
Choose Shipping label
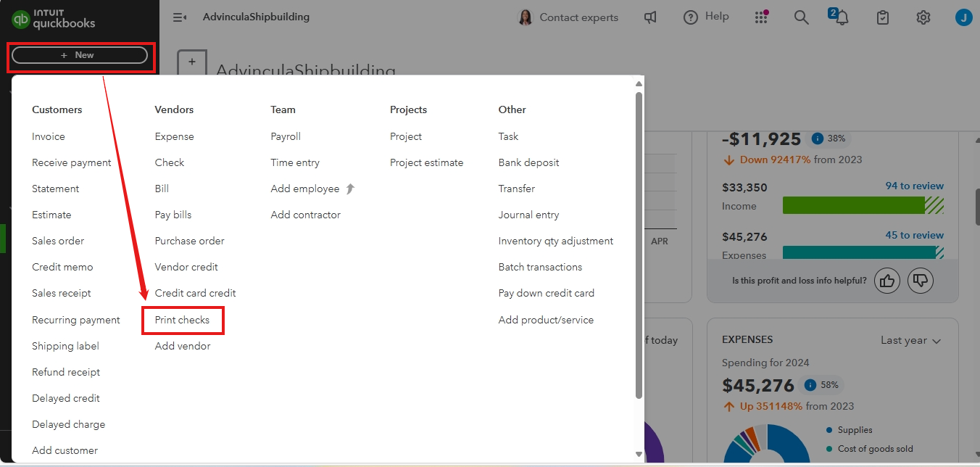[65, 346]
